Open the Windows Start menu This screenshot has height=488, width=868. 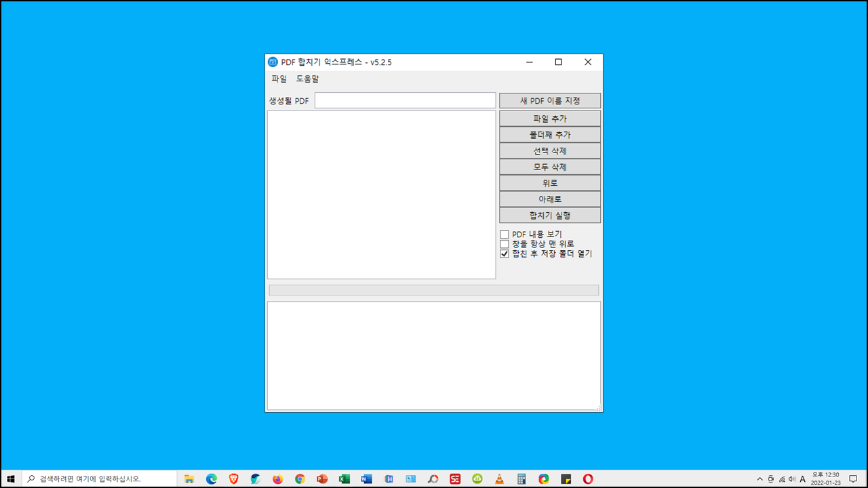tap(11, 479)
